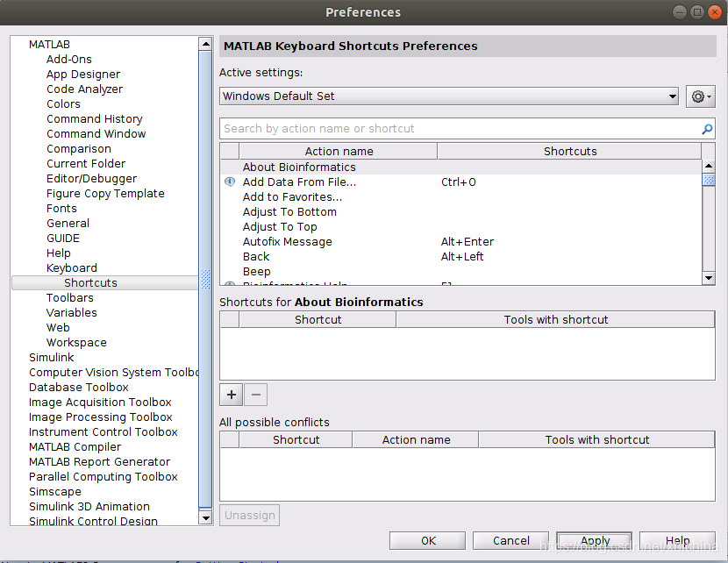Viewport: 728px width, 563px height.
Task: Open the Keyboard preferences node
Action: (71, 267)
